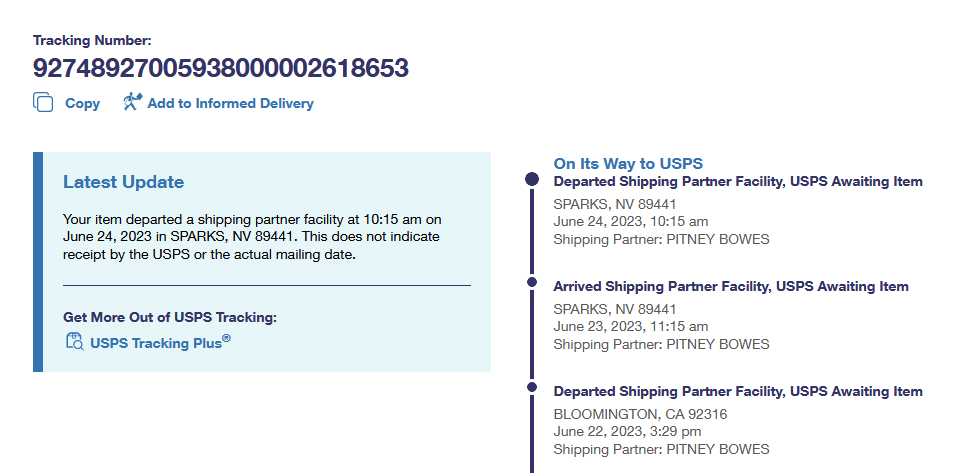This screenshot has height=473, width=968.
Task: Click the Copy tracking number icon
Action: click(x=43, y=102)
